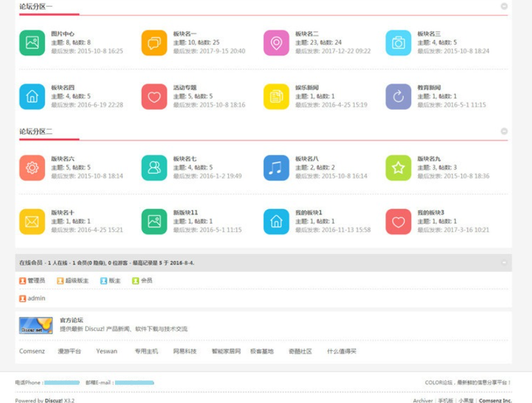
Task: Click the 网易科技 friend link
Action: (185, 352)
